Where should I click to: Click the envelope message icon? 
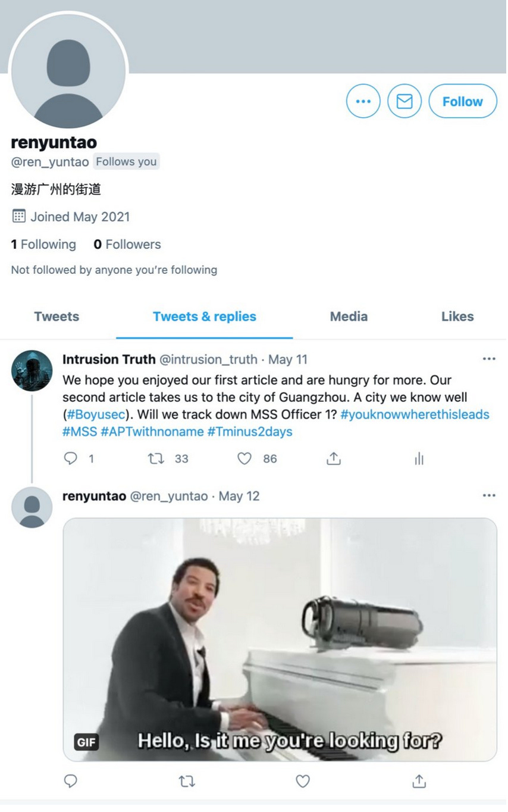404,101
